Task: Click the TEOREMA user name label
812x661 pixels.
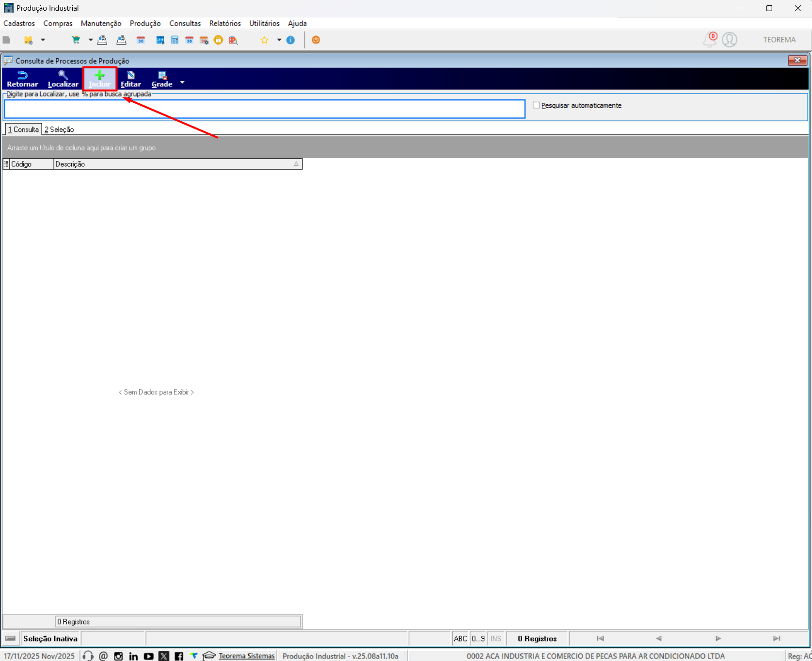Action: click(x=779, y=40)
